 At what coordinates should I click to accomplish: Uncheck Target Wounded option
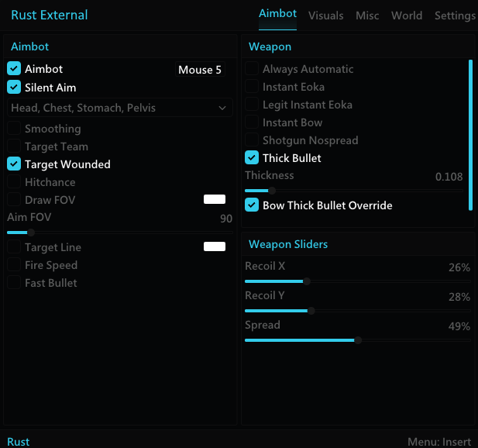tap(14, 164)
